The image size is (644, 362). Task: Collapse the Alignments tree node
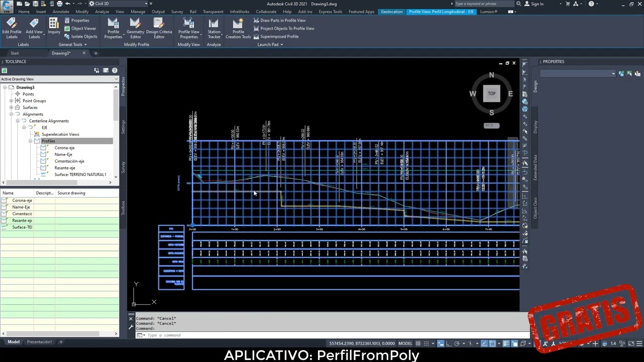click(11, 114)
